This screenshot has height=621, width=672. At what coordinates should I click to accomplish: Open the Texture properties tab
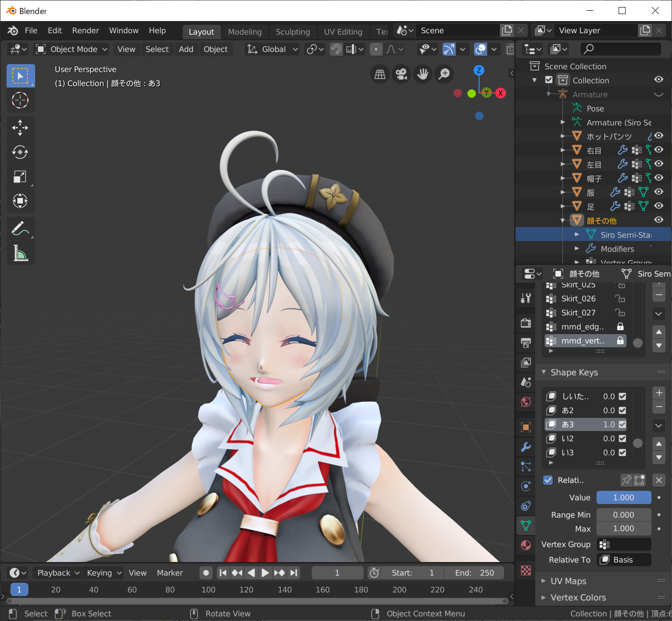526,570
